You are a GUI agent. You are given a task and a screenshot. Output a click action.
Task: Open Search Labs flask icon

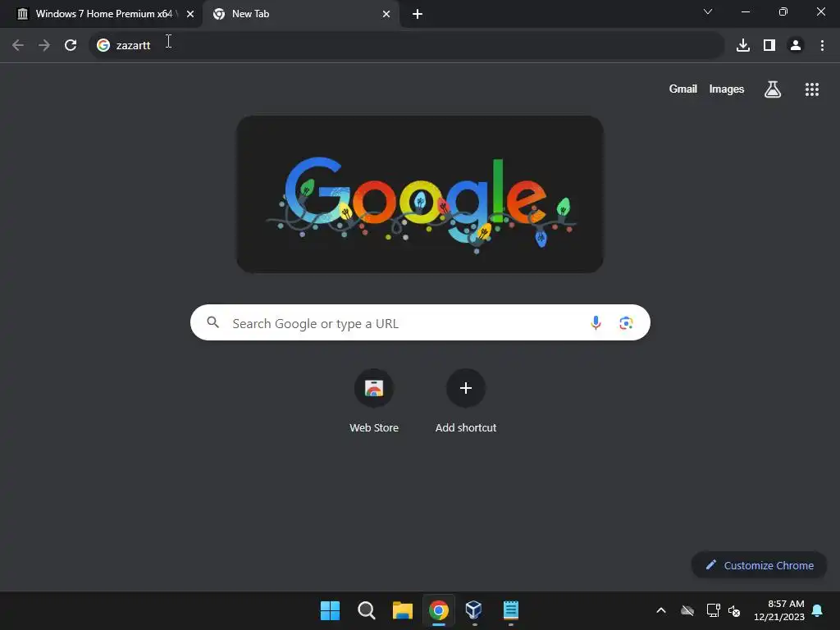pos(772,89)
